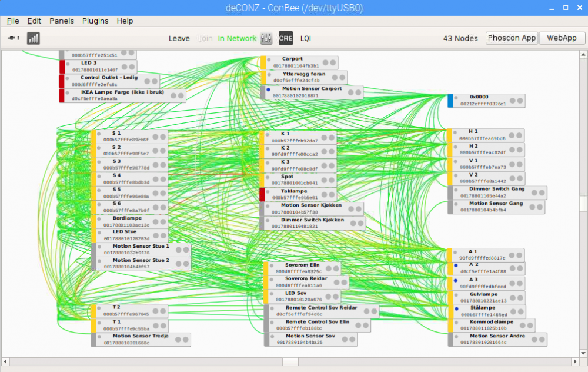Expand right circle on Taklampe node
Image resolution: width=588 pixels, height=372 pixels.
pyautogui.click(x=332, y=195)
